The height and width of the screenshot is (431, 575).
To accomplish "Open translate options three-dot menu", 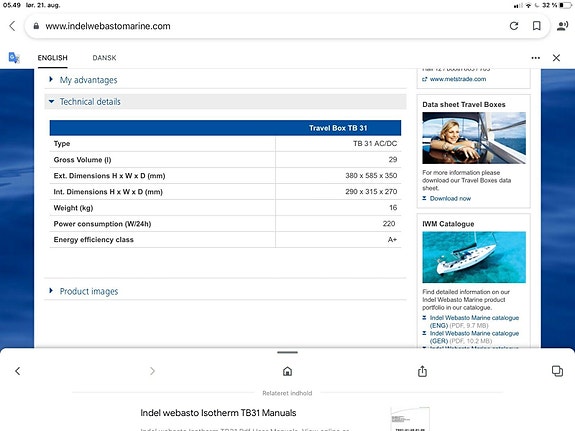I will coord(535,58).
